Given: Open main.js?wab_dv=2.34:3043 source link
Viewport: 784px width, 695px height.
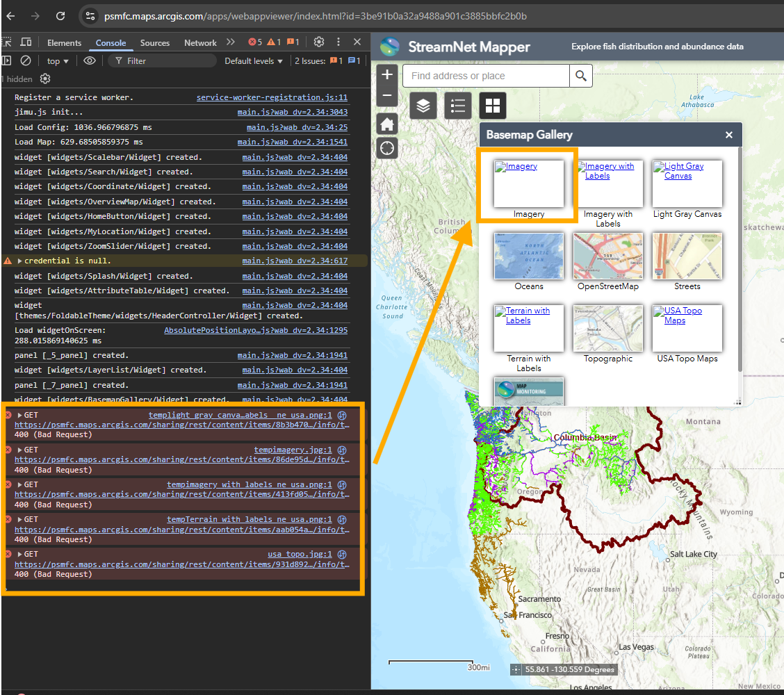Looking at the screenshot, I should click(x=293, y=112).
